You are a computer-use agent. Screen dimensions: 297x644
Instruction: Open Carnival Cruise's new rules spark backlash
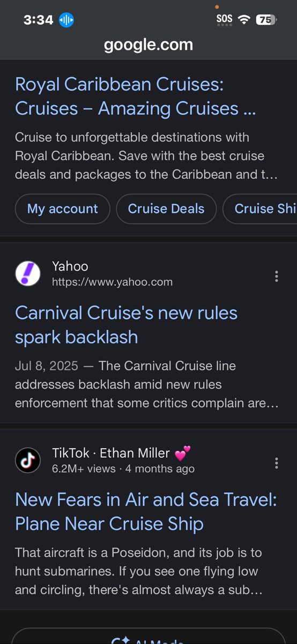[x=127, y=325]
